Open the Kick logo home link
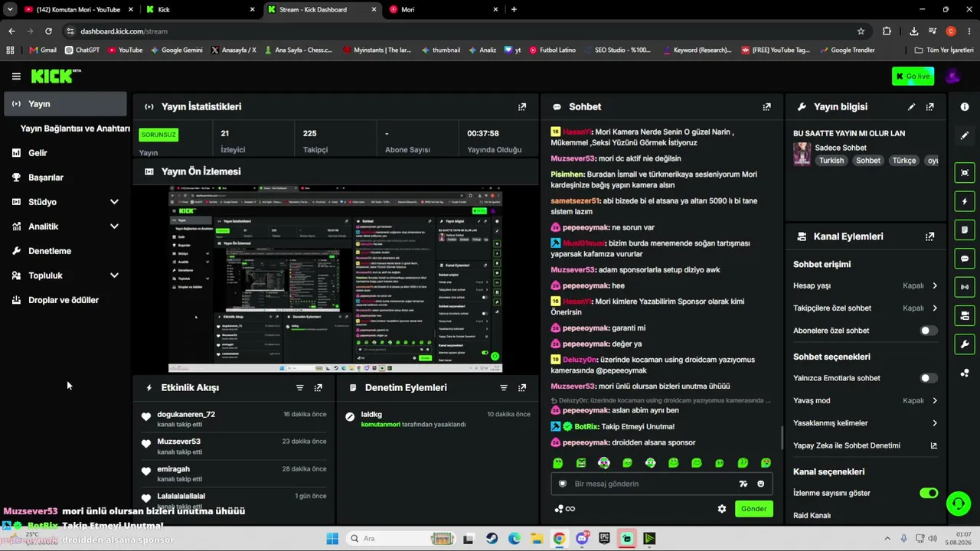The width and height of the screenshot is (980, 551). click(x=56, y=76)
